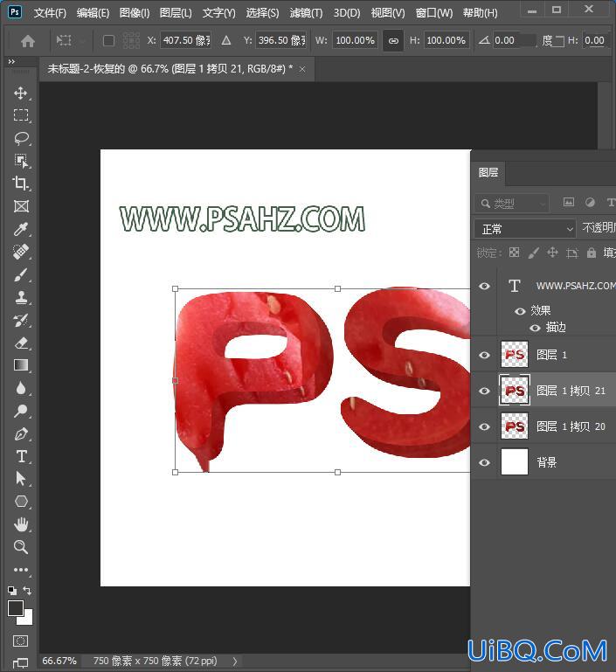
Task: Filter layers by adjustment layer icon
Action: coord(590,202)
